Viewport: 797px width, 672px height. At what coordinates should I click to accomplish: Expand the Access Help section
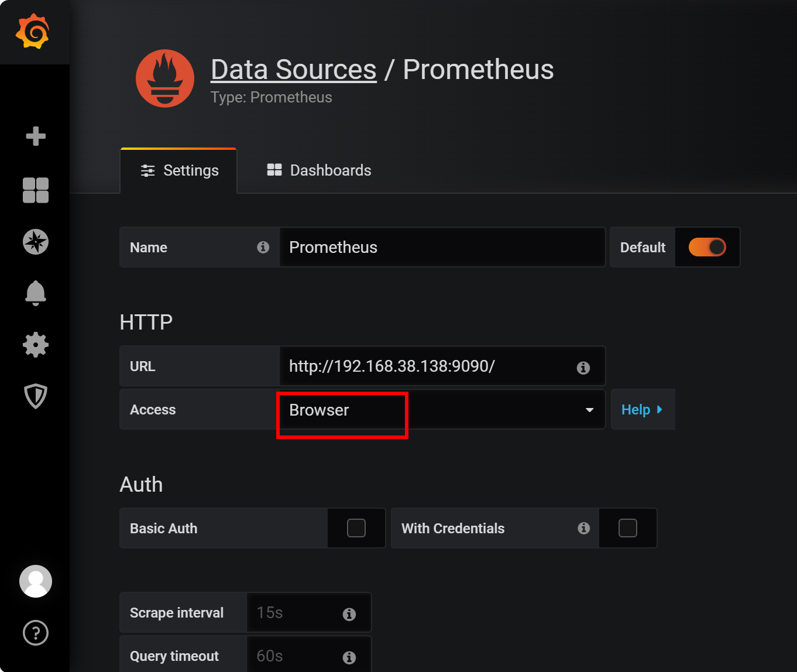pyautogui.click(x=643, y=410)
